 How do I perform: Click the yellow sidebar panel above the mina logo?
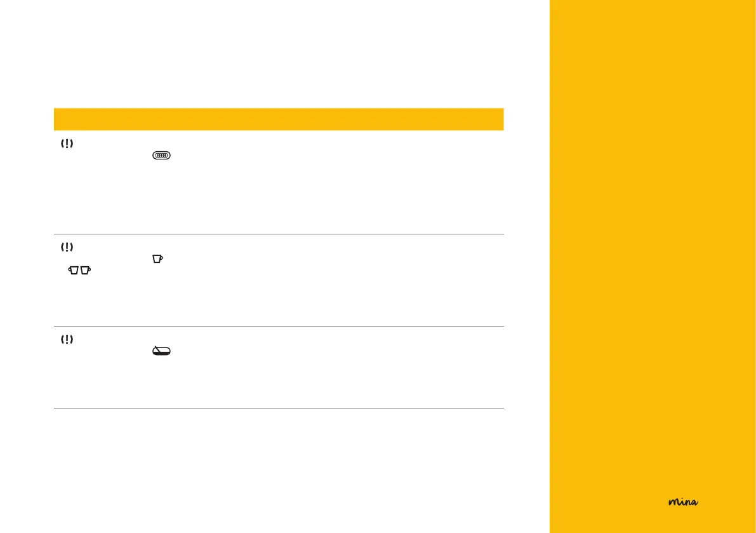[653, 254]
